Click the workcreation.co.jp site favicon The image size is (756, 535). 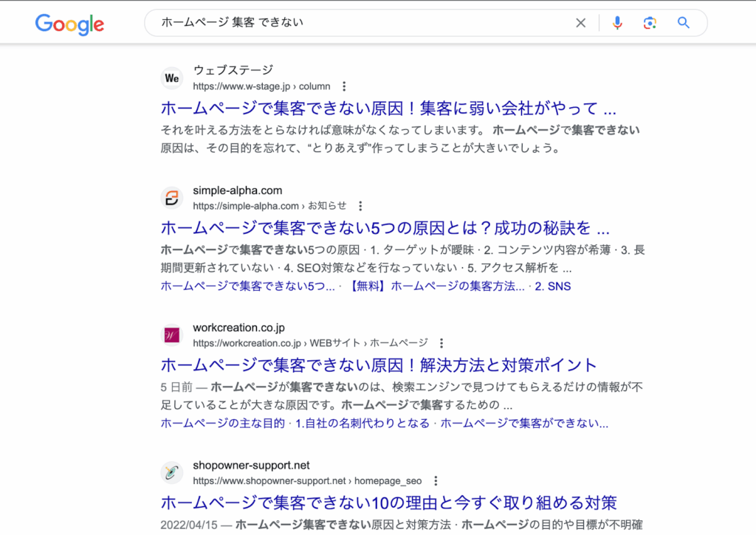pyautogui.click(x=171, y=335)
